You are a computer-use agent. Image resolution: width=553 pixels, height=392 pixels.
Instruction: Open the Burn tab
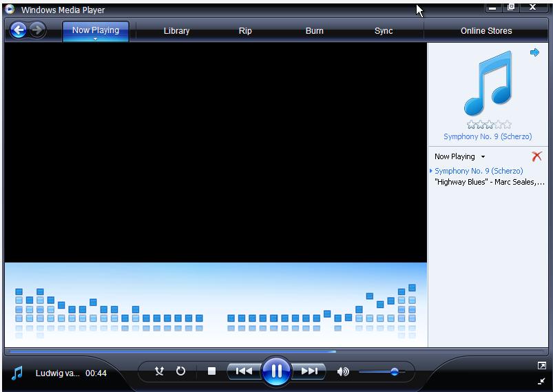click(x=314, y=31)
